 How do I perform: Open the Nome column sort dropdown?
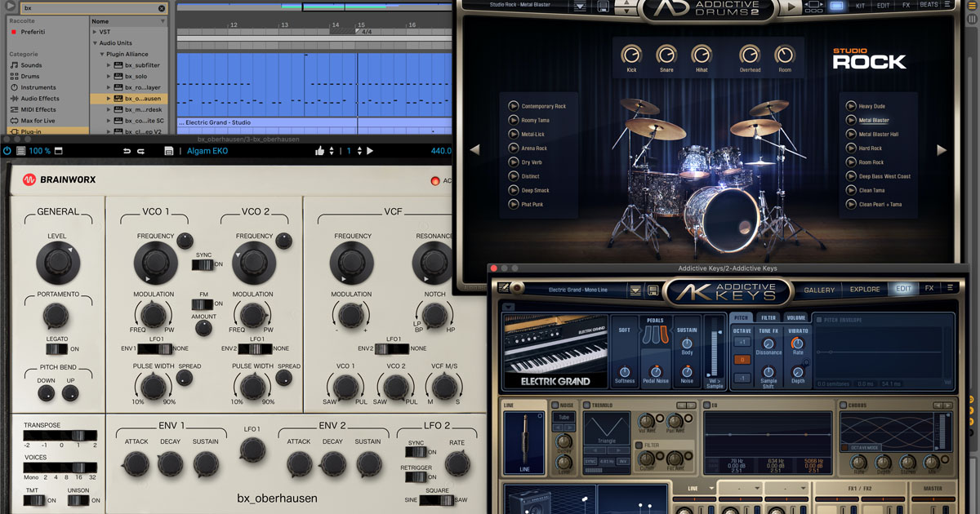point(163,21)
